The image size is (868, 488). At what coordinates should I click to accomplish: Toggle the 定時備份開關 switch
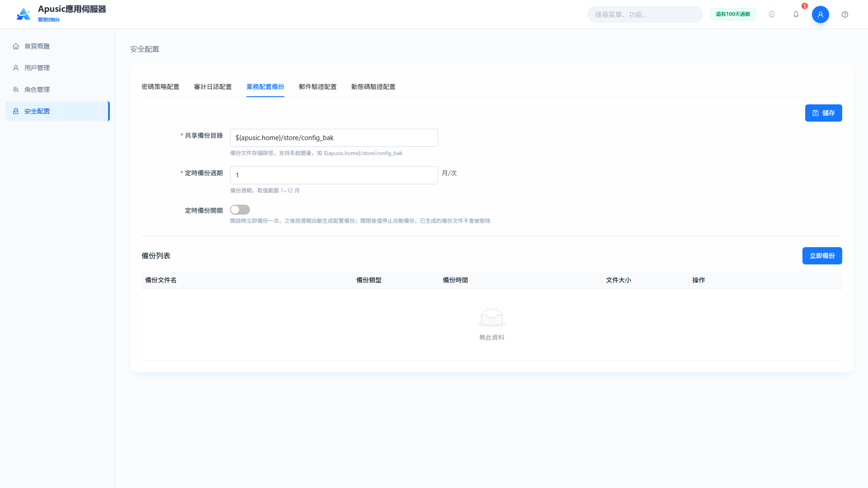240,210
